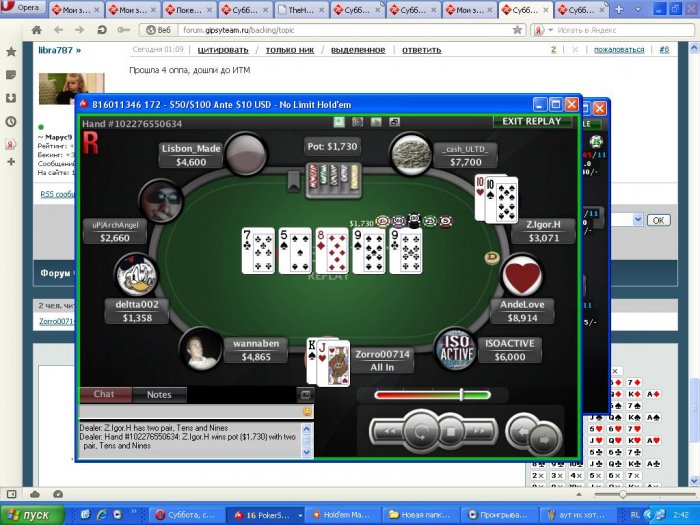This screenshot has height=525, width=700.
Task: Open libra787 user profile link
Action: click(59, 50)
